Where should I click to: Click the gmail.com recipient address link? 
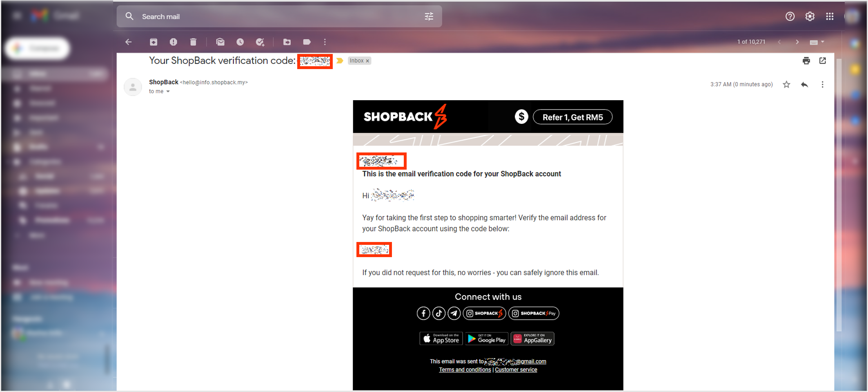coord(516,361)
